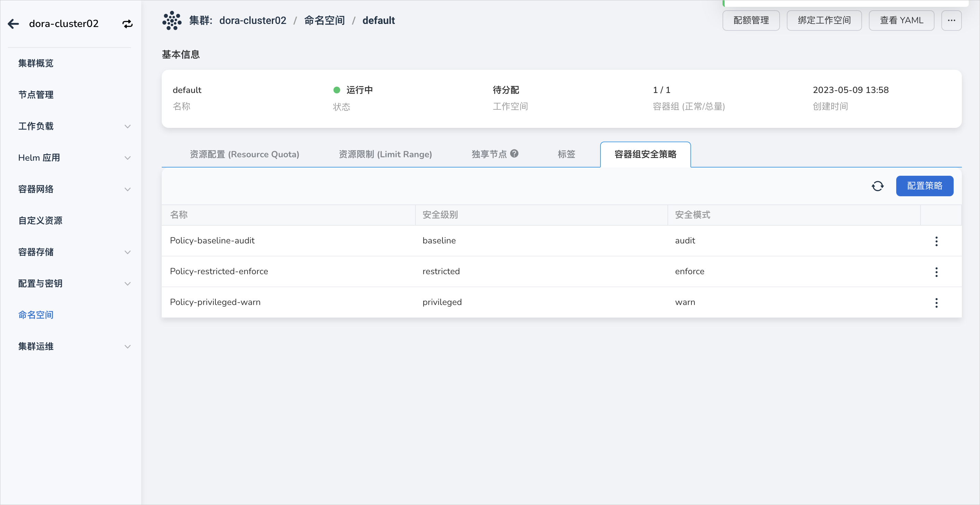Open 集群概览 in the sidebar
This screenshot has height=505, width=980.
click(x=36, y=63)
